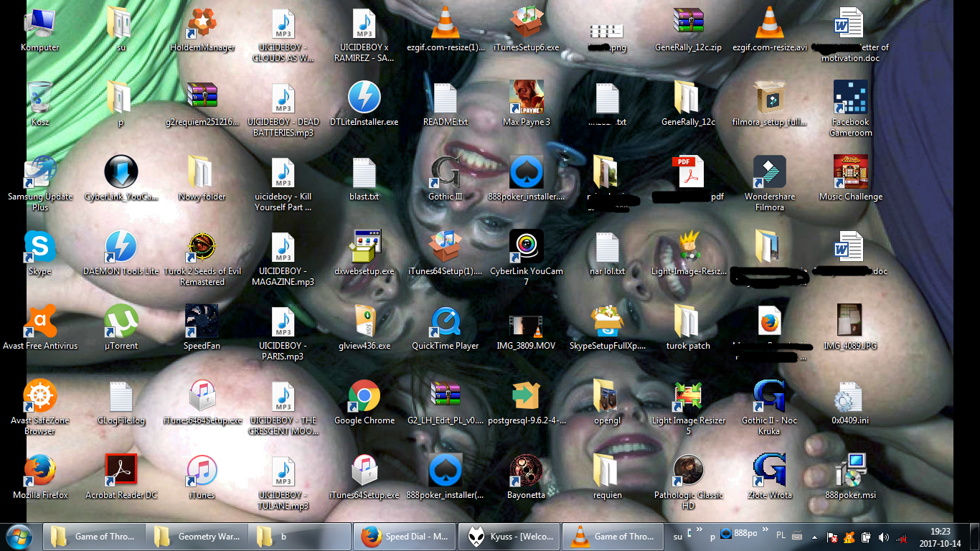980x551 pixels.
Task: Select the GLogFile.log file
Action: point(121,402)
